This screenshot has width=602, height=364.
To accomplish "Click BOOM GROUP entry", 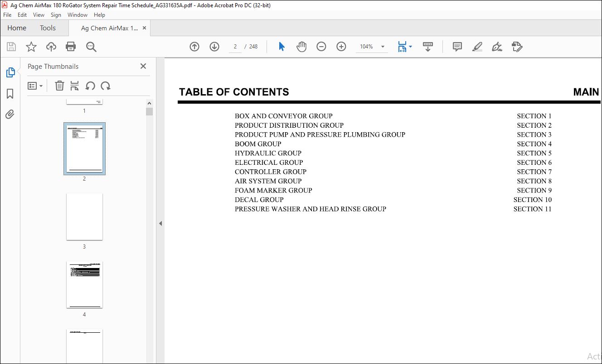I will tap(258, 144).
